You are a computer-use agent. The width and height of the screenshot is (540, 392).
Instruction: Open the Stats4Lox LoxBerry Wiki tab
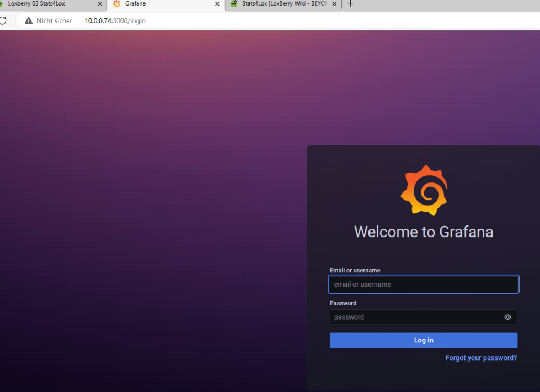pos(283,4)
